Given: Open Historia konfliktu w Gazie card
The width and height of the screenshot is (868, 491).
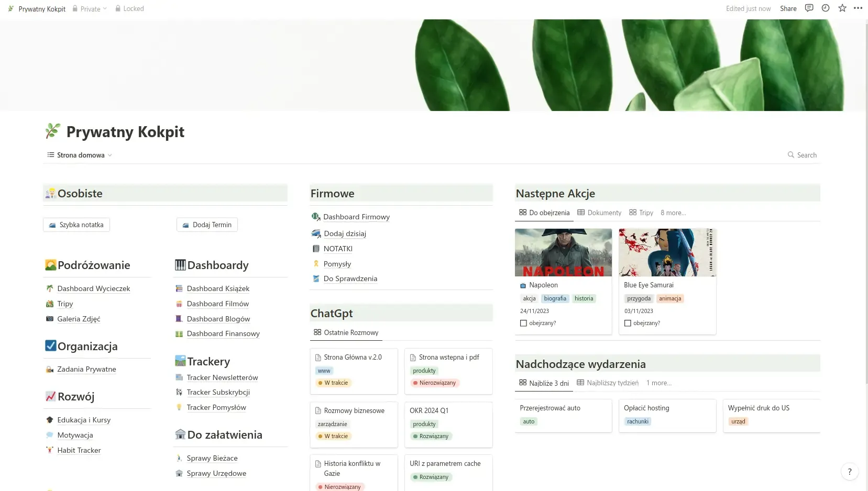Looking at the screenshot, I should point(354,473).
